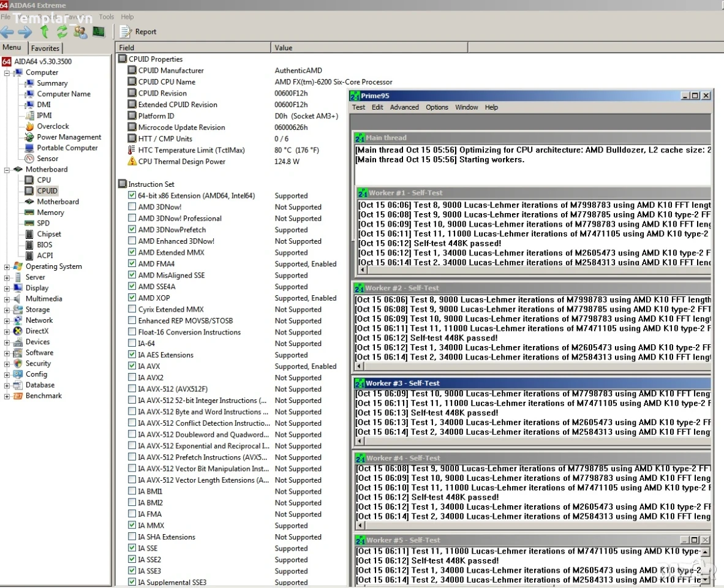Select ACPI tree item
The height and width of the screenshot is (588, 724).
pyautogui.click(x=45, y=255)
